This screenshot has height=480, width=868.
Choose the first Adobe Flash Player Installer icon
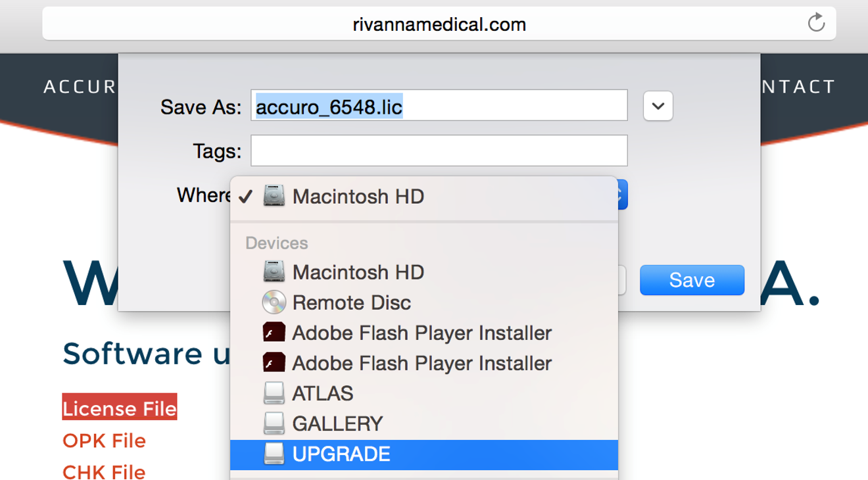[x=274, y=333]
